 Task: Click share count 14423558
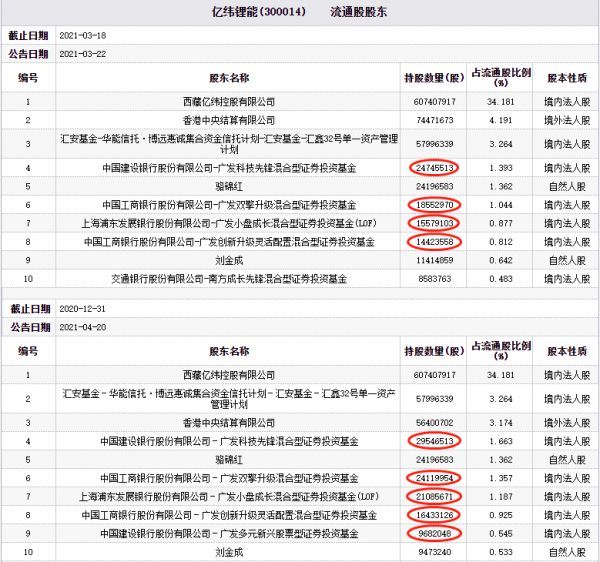[435, 242]
